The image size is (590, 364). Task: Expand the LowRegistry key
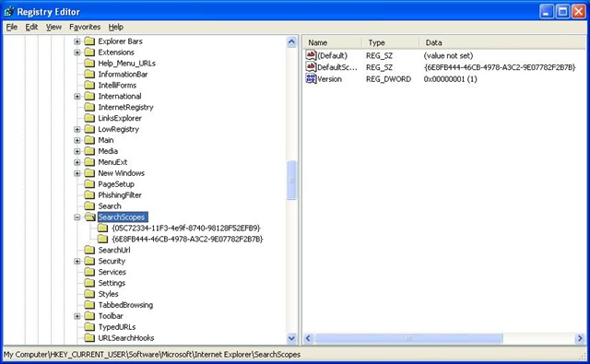tap(77, 129)
